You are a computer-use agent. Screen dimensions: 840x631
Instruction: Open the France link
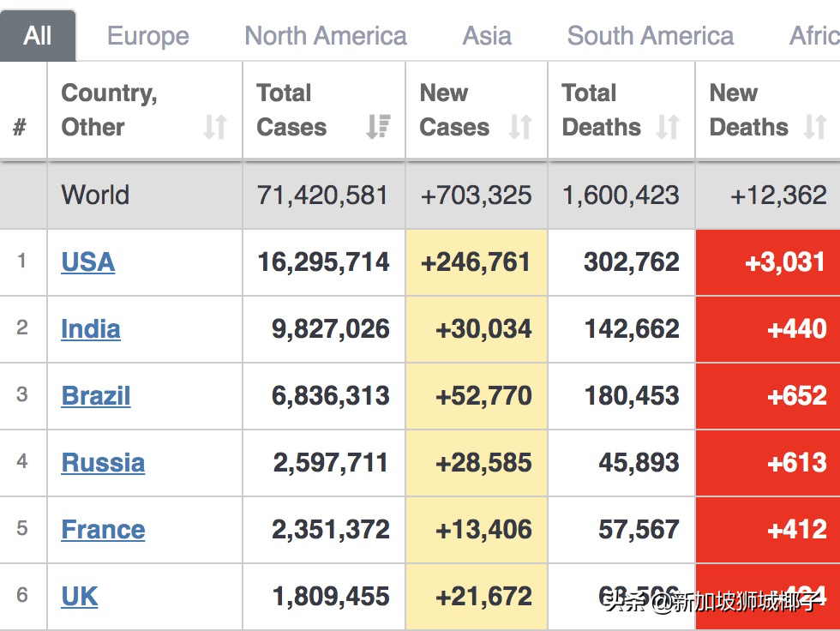103,530
